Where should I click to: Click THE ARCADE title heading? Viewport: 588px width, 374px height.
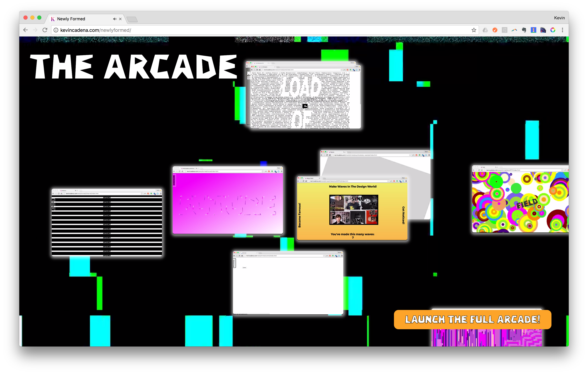tap(134, 66)
